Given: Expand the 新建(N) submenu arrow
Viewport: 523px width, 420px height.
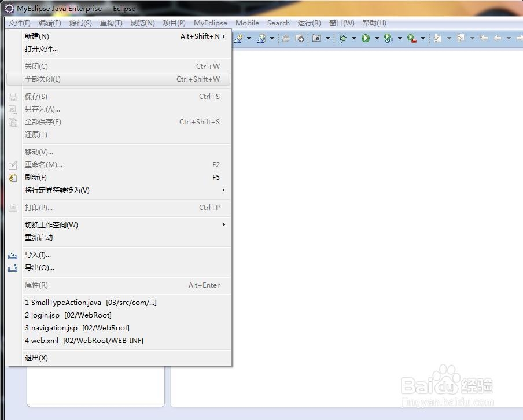Looking at the screenshot, I should tap(224, 36).
